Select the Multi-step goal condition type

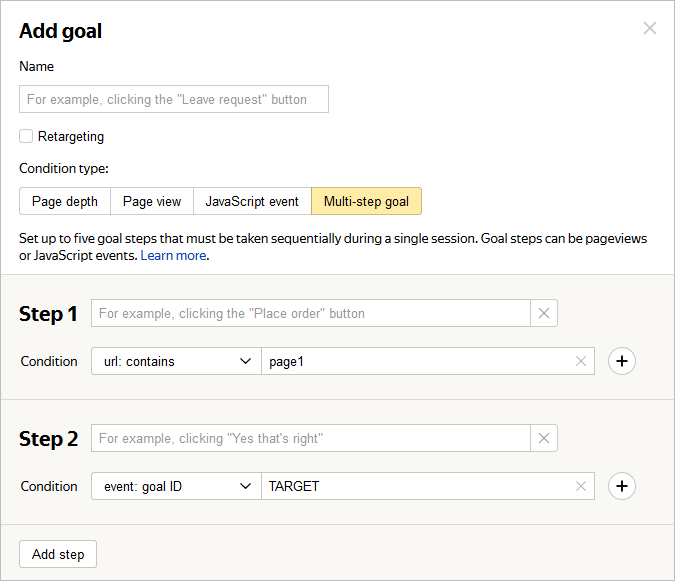366,201
